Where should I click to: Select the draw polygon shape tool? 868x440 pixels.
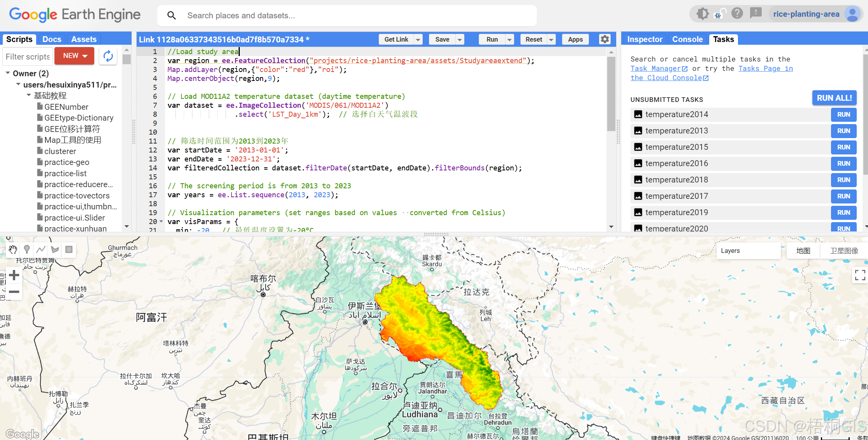click(55, 249)
